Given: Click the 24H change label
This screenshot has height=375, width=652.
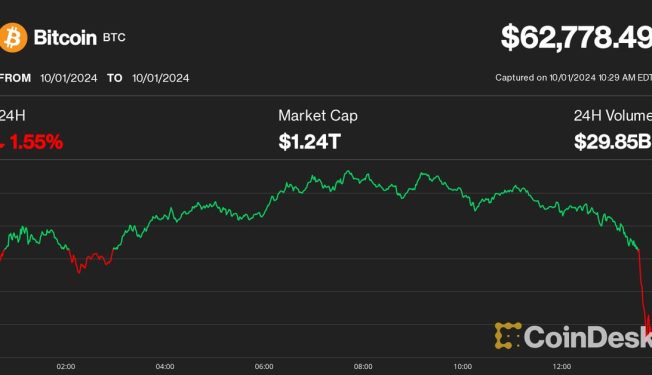Looking at the screenshot, I should coord(12,116).
